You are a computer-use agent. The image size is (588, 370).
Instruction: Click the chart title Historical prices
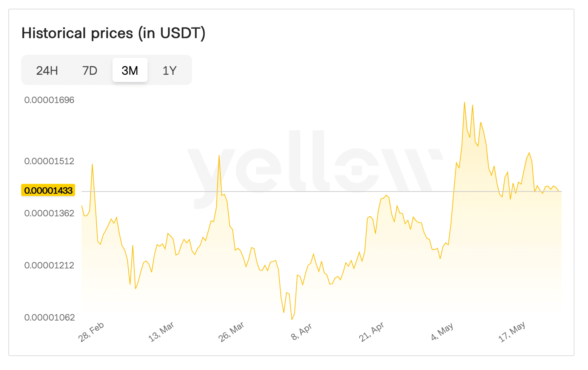coord(114,33)
